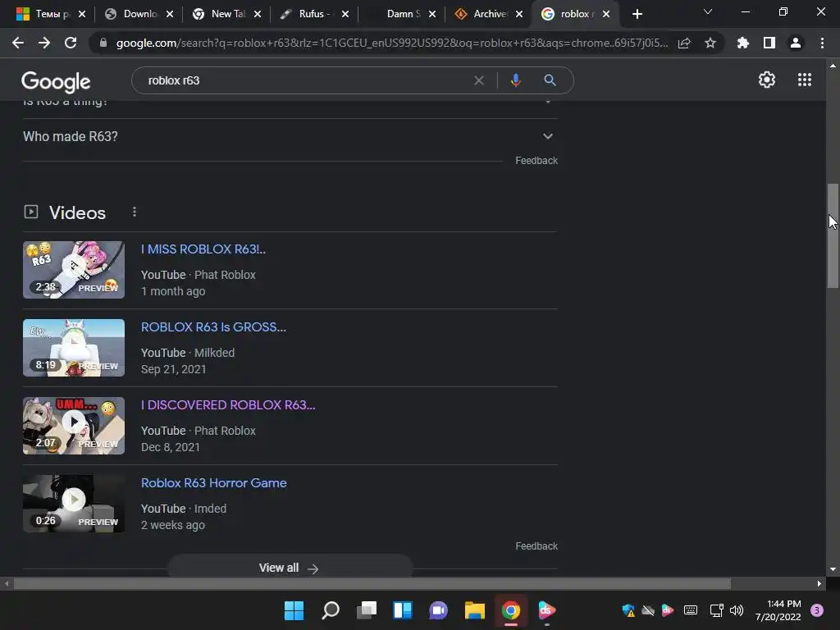Go to Google home via logo
Screen dimensions: 840x630
click(56, 81)
